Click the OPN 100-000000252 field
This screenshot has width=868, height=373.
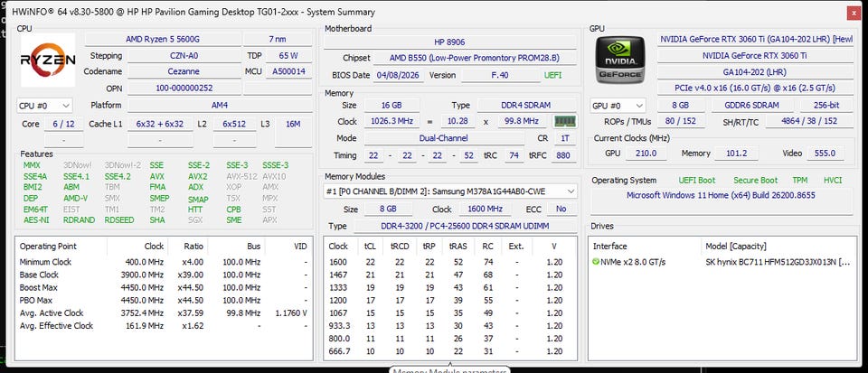pyautogui.click(x=184, y=89)
